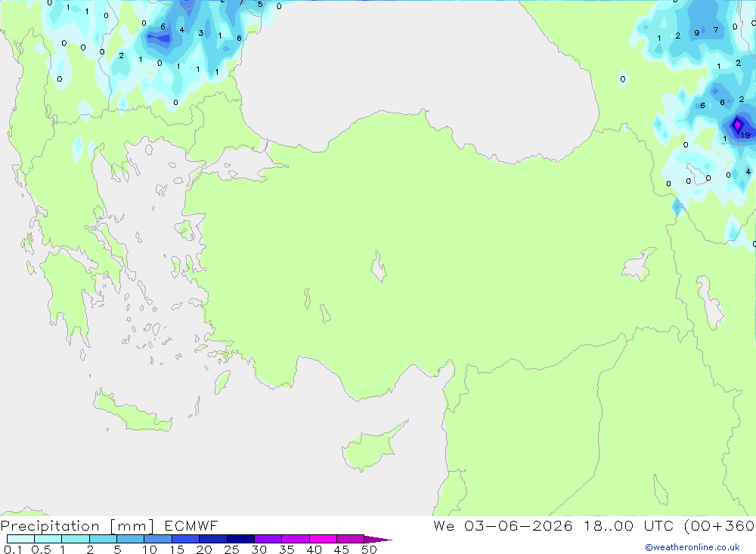
Task: Select the 0.5–1 mm legend color box
Action: coord(48,539)
